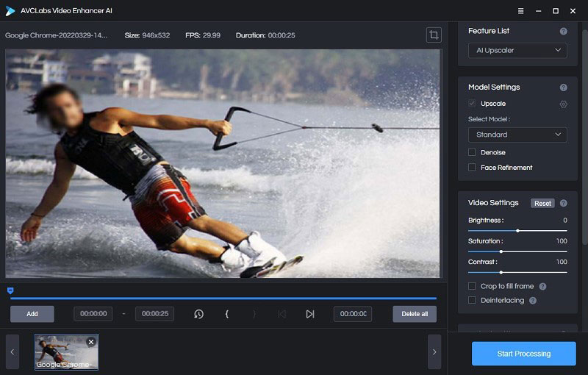Show Crop to fill frame help

tap(542, 287)
